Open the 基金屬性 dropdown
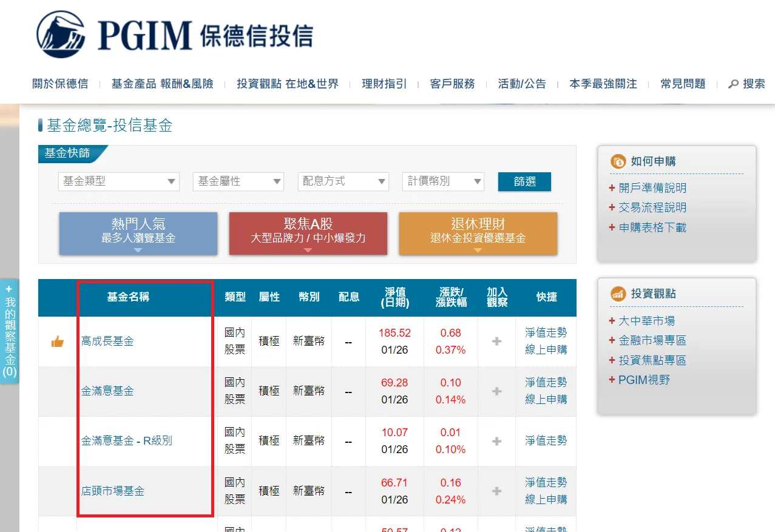Viewport: 775px width, 532px height. 239,181
